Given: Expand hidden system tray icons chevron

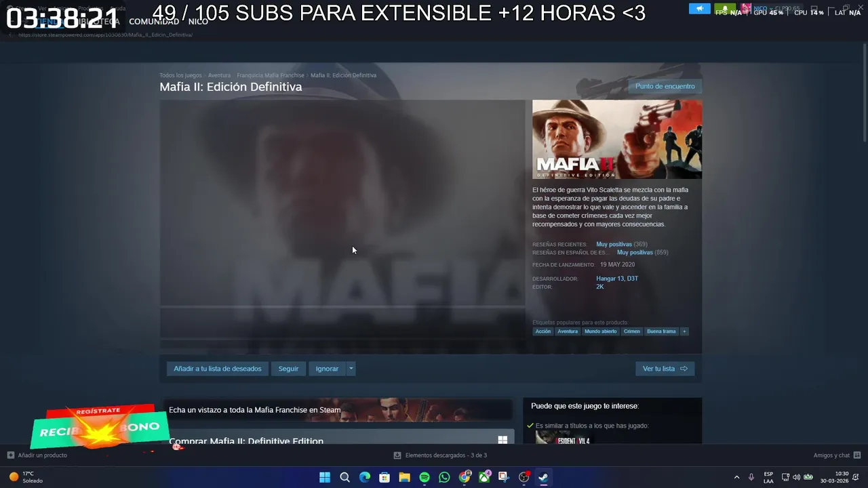Looking at the screenshot, I should coord(736,477).
